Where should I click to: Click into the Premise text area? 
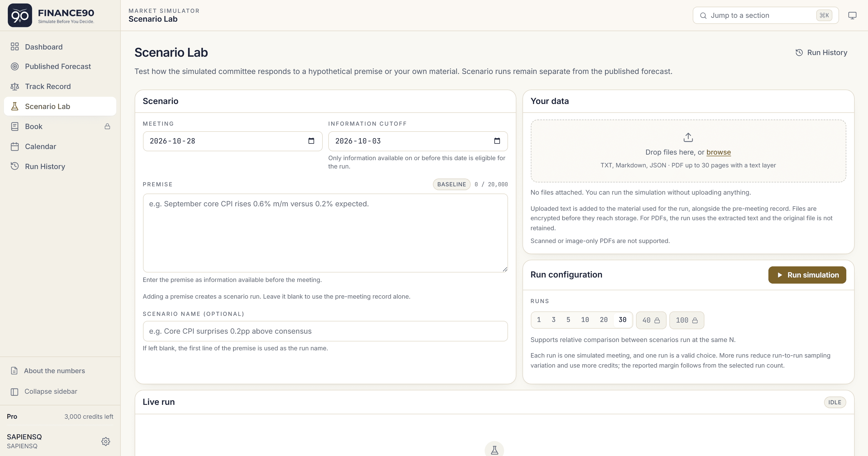[325, 233]
